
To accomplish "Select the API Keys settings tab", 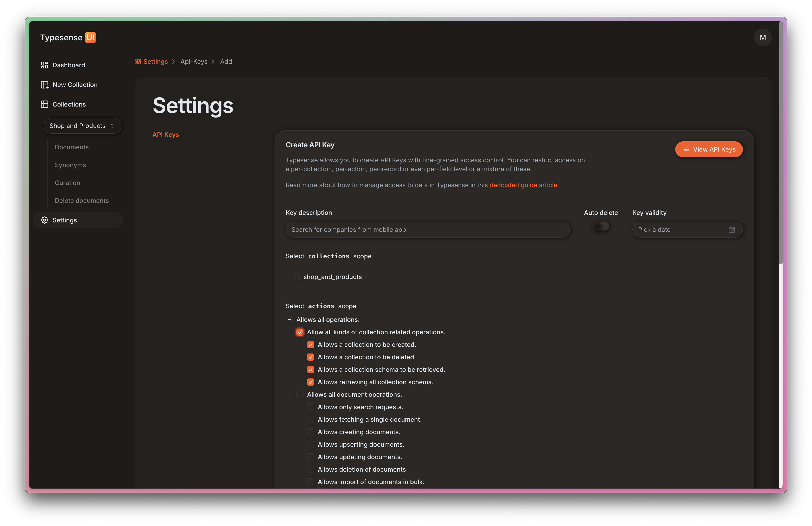I will click(166, 135).
